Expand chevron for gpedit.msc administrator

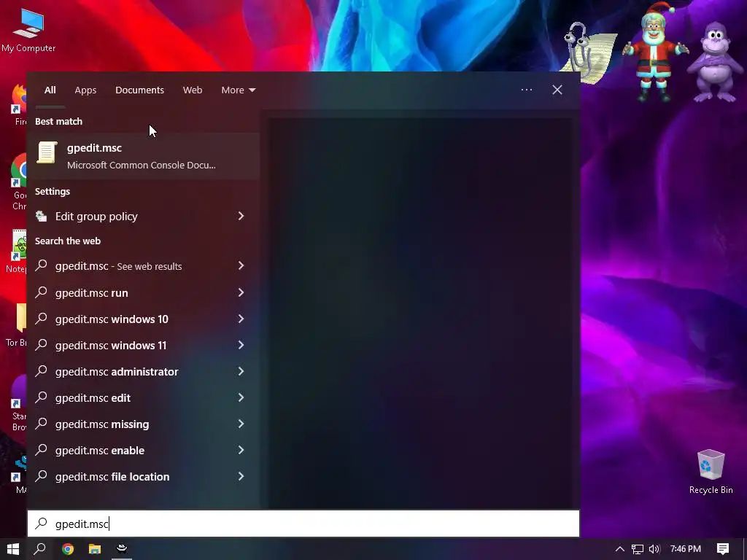[241, 371]
